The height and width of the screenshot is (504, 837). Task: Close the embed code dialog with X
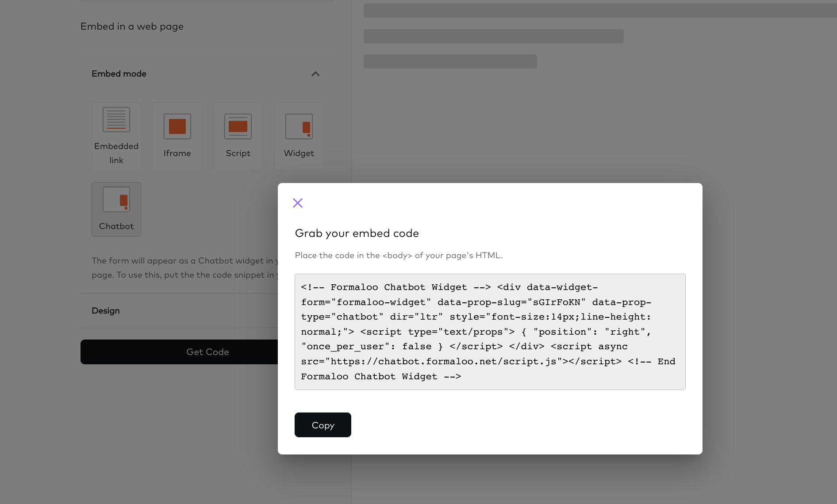298,203
